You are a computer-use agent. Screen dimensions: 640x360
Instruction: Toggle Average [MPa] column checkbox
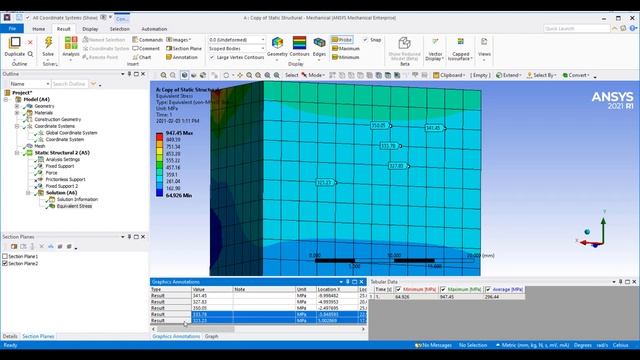pos(488,289)
